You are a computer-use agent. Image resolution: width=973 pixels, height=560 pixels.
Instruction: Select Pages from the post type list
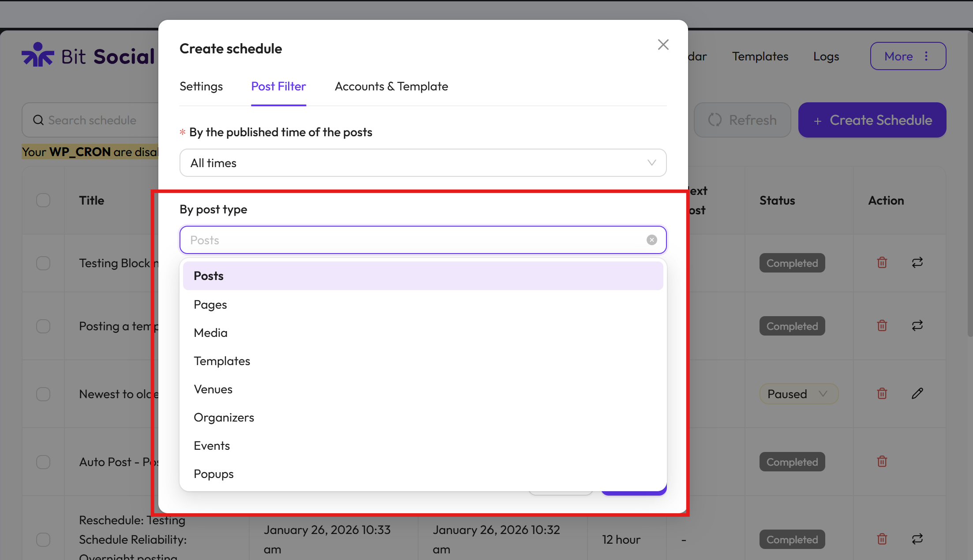click(210, 305)
